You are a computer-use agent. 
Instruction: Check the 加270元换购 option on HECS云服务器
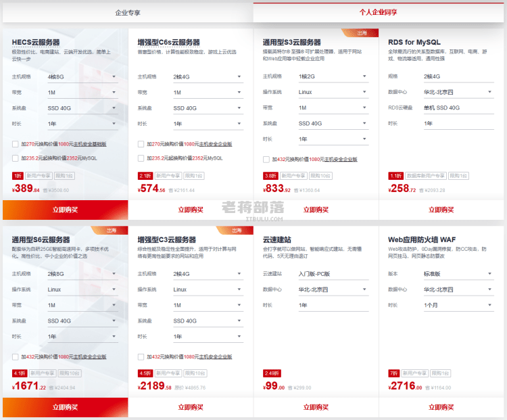[x=15, y=144]
